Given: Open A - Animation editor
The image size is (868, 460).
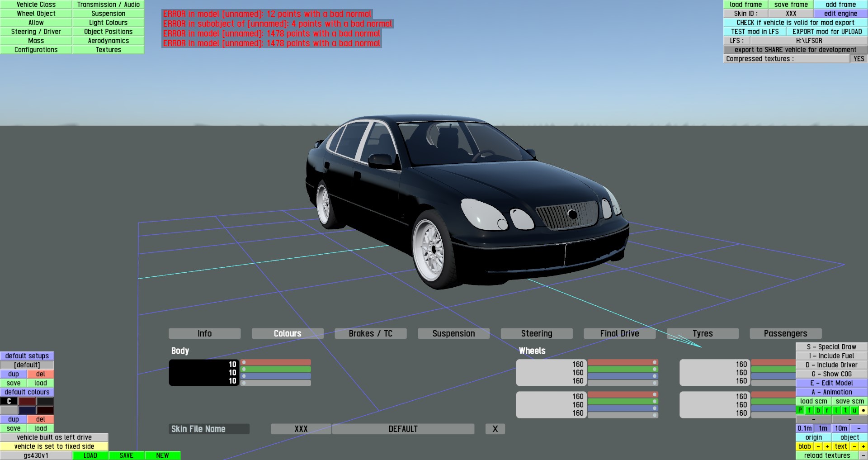Looking at the screenshot, I should pyautogui.click(x=832, y=392).
